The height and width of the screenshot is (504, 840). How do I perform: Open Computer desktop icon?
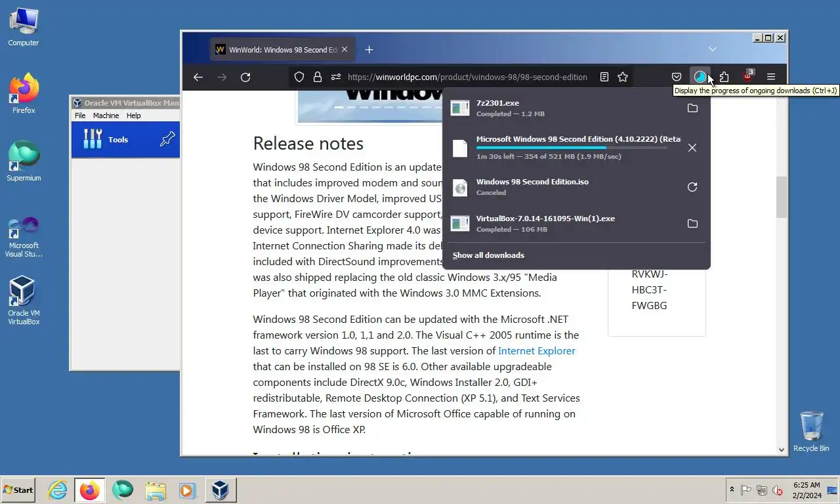[24, 27]
